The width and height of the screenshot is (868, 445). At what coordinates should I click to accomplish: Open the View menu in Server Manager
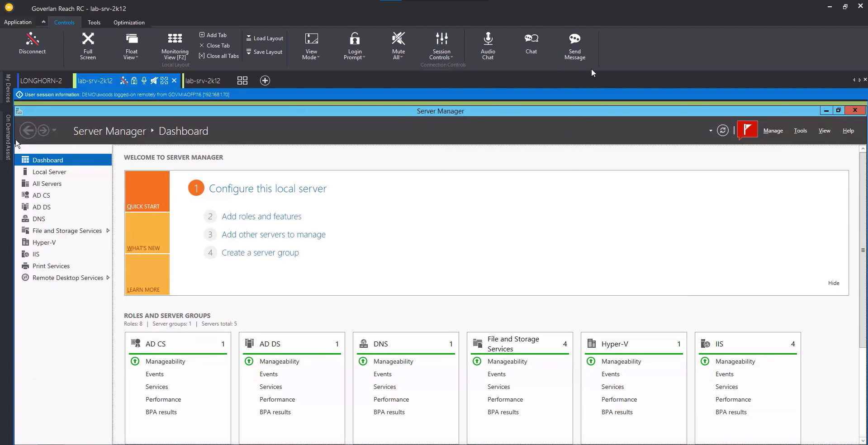pyautogui.click(x=824, y=131)
